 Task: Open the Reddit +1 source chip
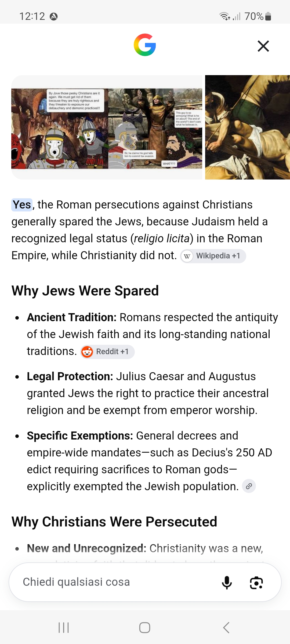point(107,352)
